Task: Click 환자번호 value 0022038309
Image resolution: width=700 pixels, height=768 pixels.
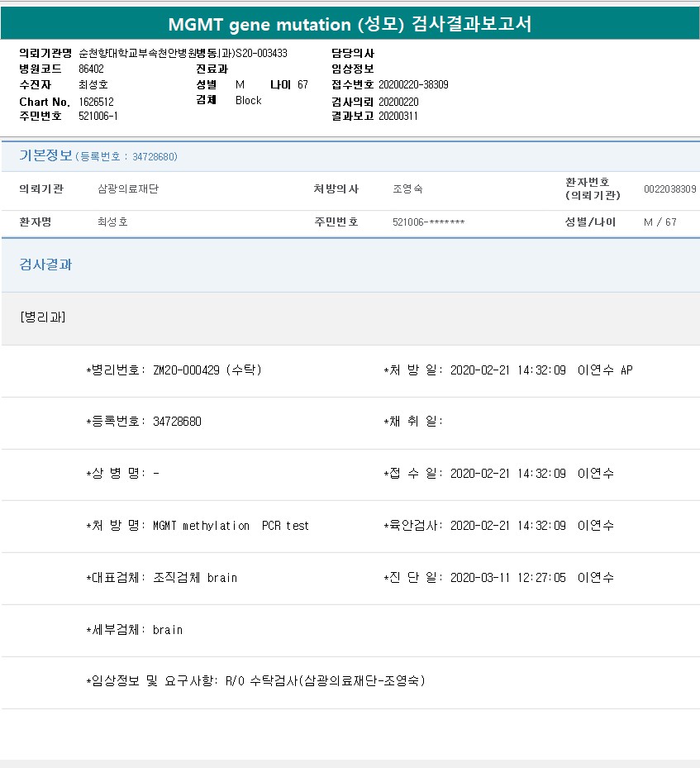Action: pyautogui.click(x=669, y=189)
